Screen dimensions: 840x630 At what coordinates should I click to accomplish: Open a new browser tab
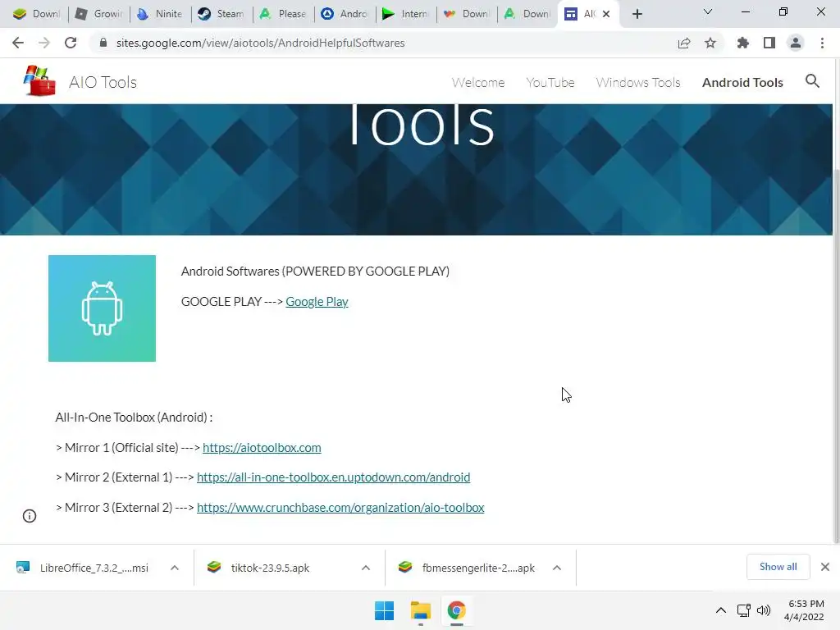(x=637, y=14)
